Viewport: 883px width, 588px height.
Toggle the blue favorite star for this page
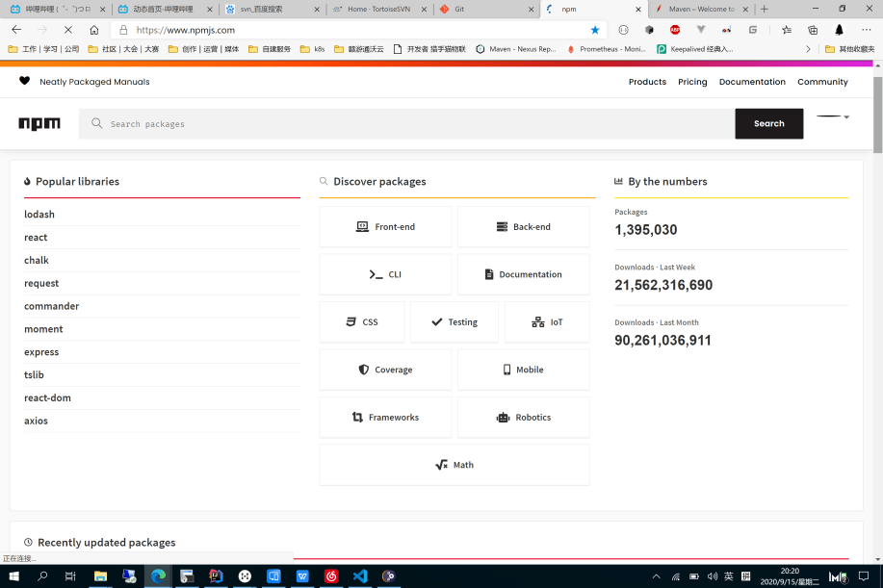tap(595, 30)
